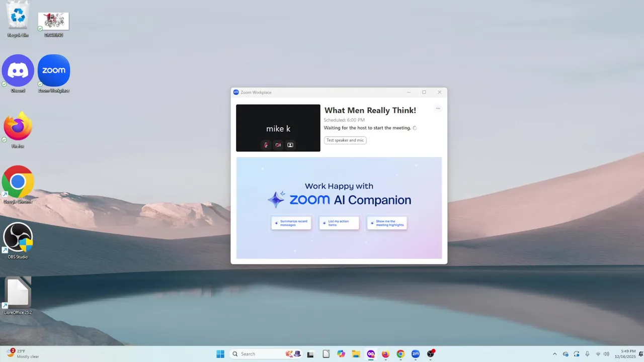
Task: Select the Discord desktop shortcut
Action: pos(18,73)
